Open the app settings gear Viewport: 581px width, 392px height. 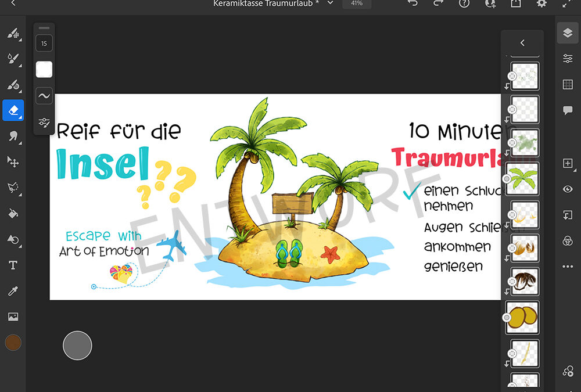[x=541, y=3]
